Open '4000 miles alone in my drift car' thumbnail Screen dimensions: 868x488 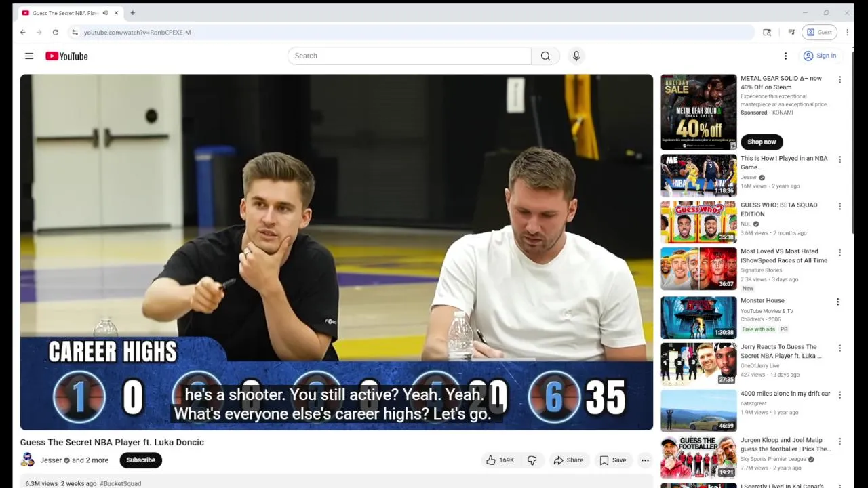pyautogui.click(x=698, y=410)
